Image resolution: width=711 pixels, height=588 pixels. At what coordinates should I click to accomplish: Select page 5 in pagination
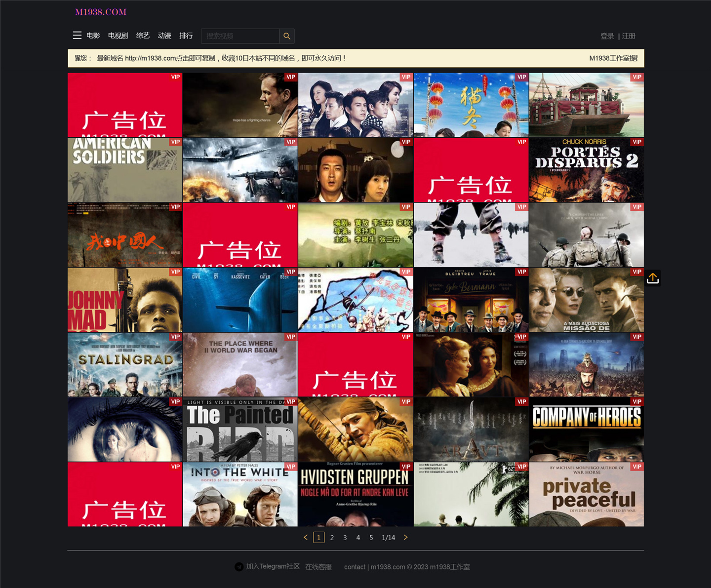tap(371, 538)
